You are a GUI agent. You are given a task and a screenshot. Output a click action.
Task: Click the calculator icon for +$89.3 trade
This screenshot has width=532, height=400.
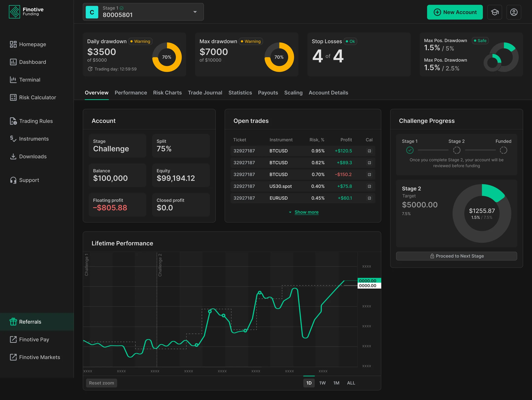[369, 163]
